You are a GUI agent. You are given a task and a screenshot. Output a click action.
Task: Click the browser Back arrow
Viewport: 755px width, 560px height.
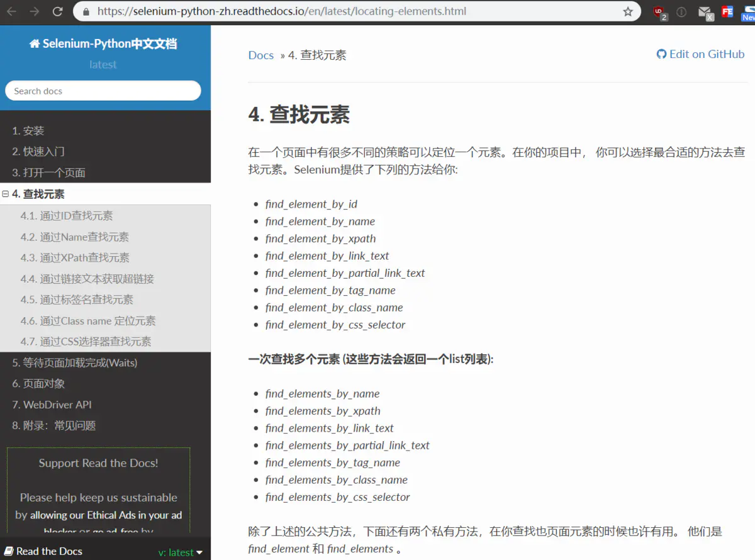tap(11, 11)
